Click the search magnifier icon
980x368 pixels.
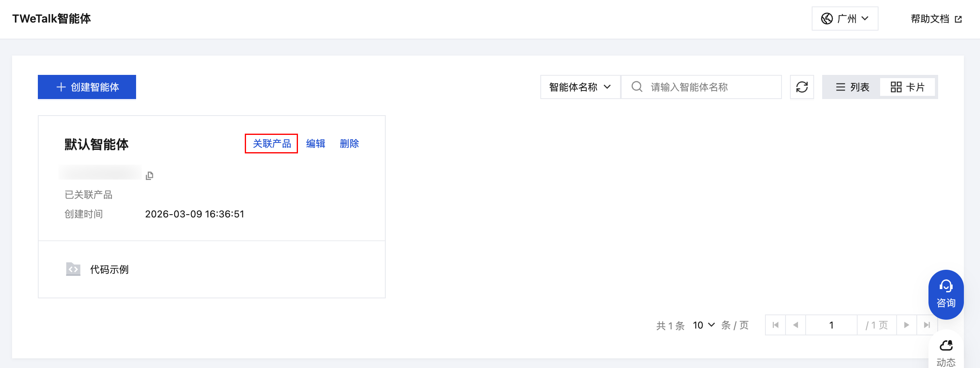point(637,87)
